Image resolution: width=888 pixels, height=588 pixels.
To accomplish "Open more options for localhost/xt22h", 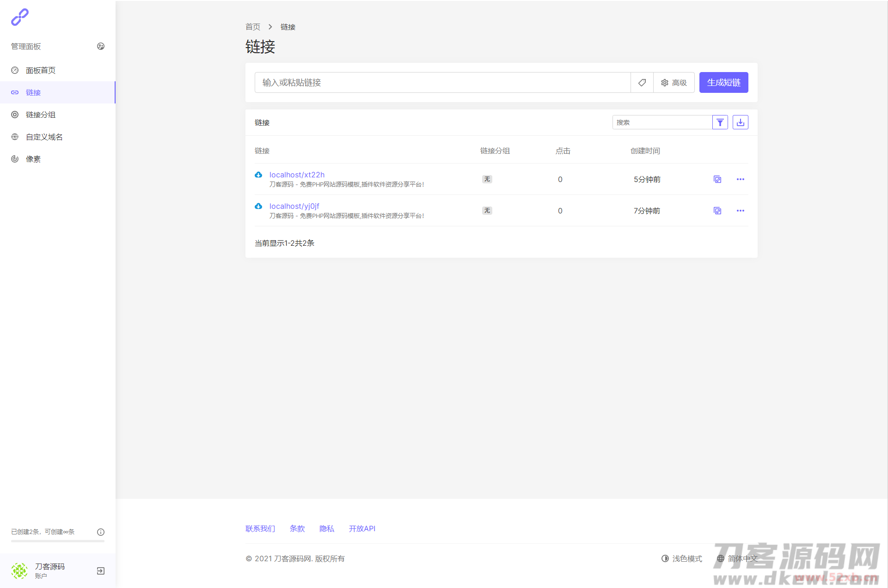I will 740,179.
